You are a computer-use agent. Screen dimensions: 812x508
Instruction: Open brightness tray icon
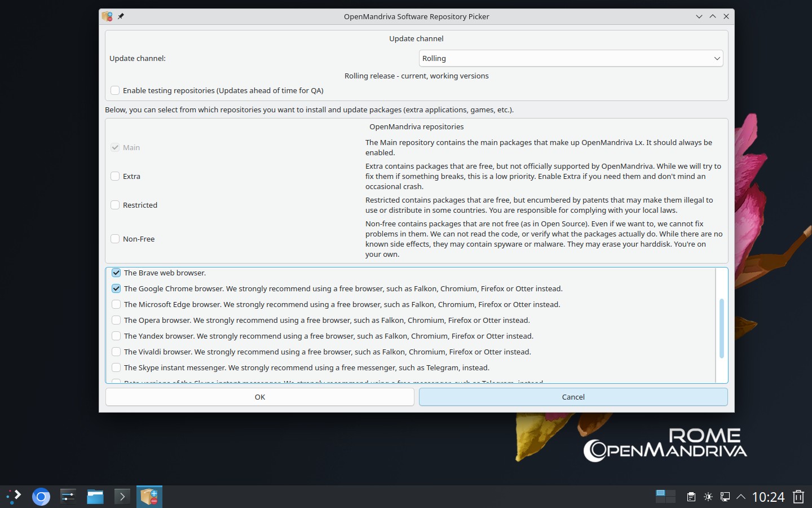[708, 497]
